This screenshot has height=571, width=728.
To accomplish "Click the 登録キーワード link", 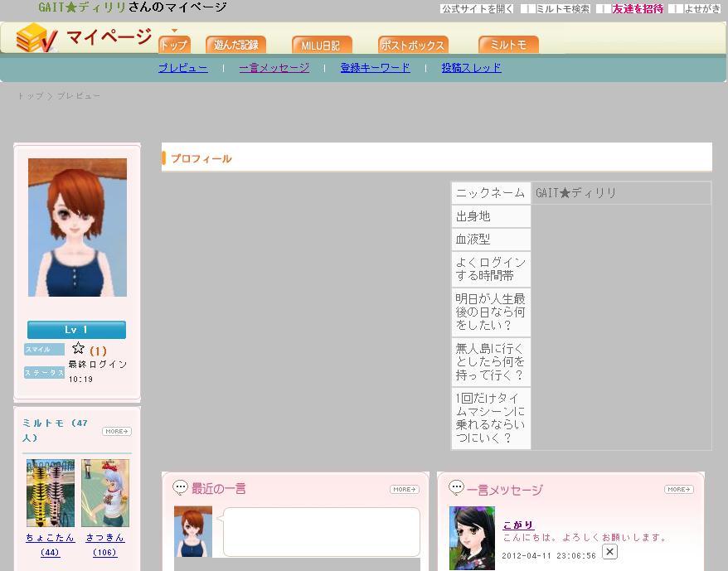I will (375, 68).
